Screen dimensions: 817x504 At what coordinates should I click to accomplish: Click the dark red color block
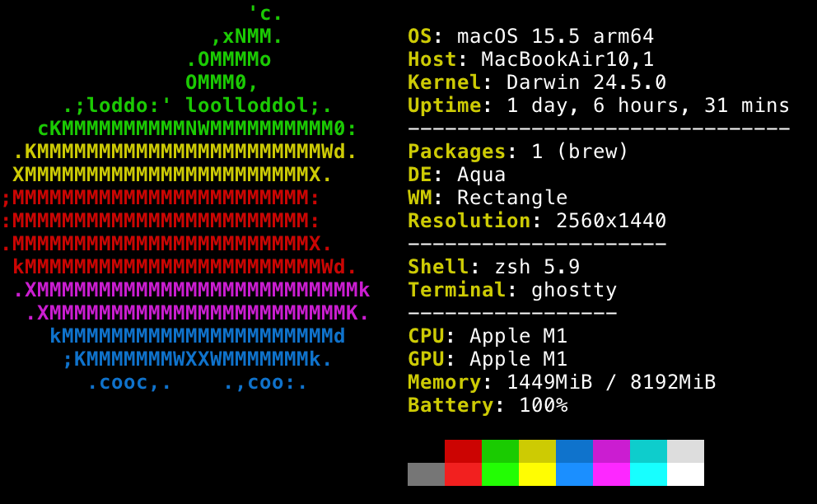pos(463,451)
